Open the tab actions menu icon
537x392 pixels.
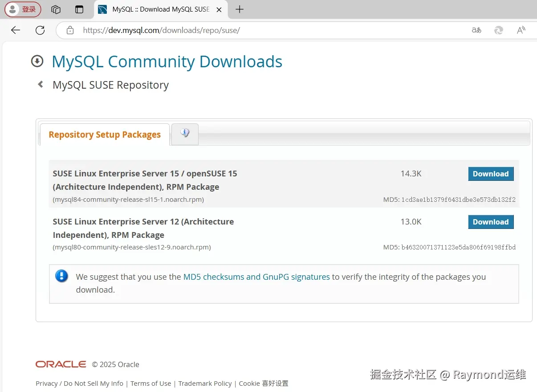click(x=79, y=9)
